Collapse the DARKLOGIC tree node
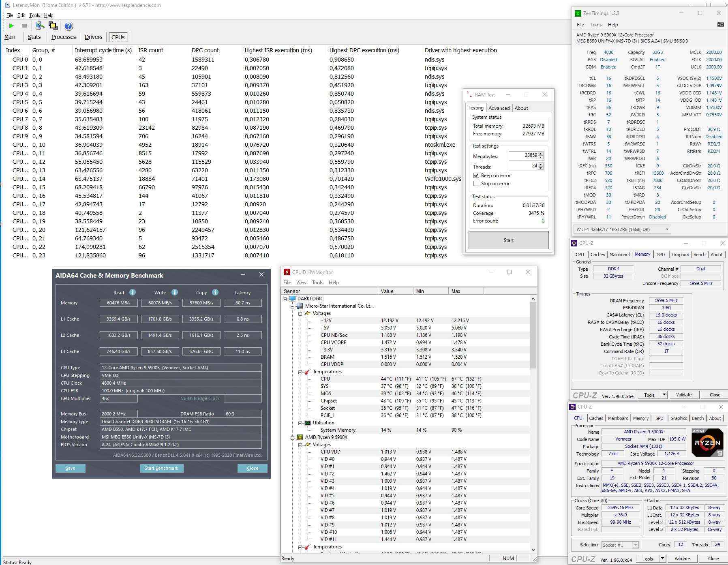 coord(285,299)
